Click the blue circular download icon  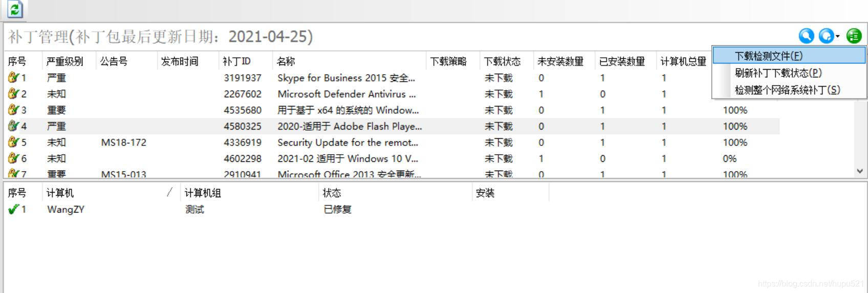pos(826,36)
